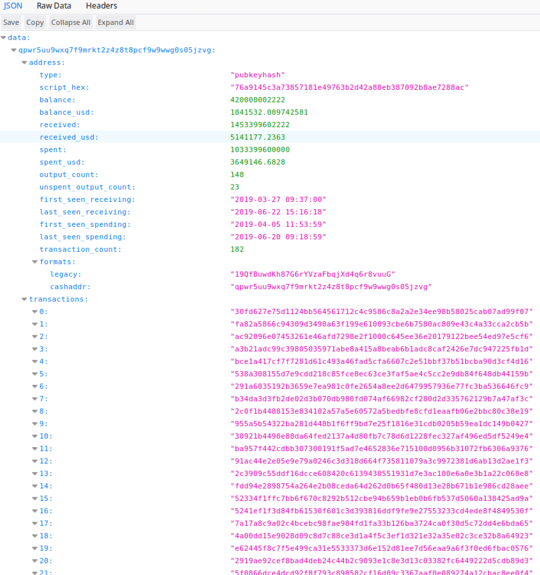Select transaction hash starting 30fd627e
540x575 pixels.
pos(382,312)
